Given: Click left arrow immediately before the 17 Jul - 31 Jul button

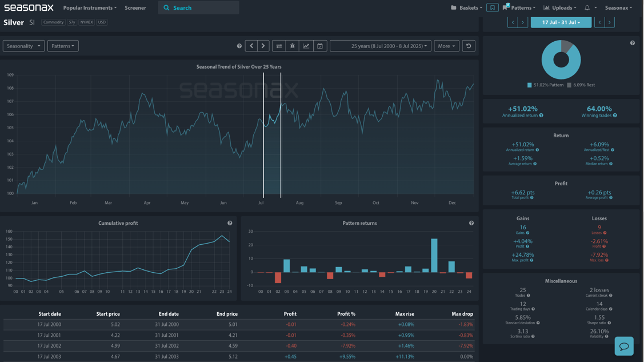Looking at the screenshot, I should pos(513,22).
